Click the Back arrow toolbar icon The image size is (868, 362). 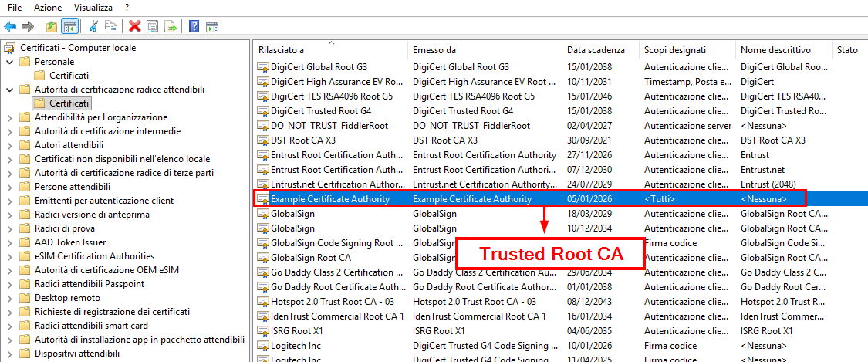(x=10, y=27)
